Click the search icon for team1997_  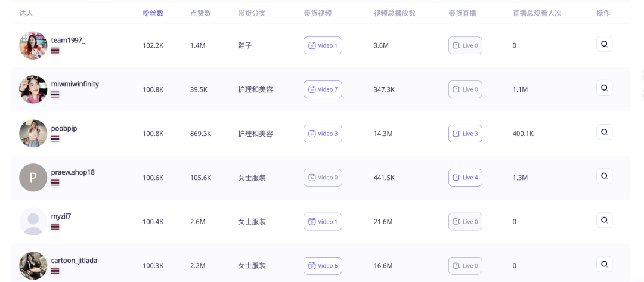[604, 44]
